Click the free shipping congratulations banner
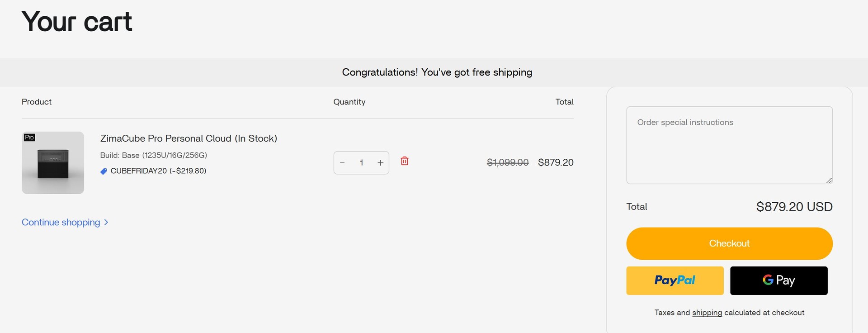868x333 pixels. (437, 72)
